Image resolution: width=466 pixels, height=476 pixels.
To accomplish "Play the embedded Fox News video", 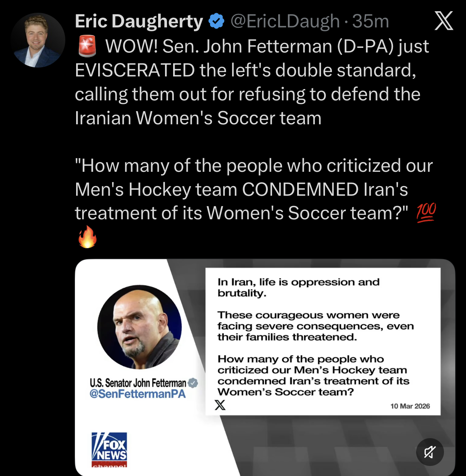I will click(x=265, y=368).
